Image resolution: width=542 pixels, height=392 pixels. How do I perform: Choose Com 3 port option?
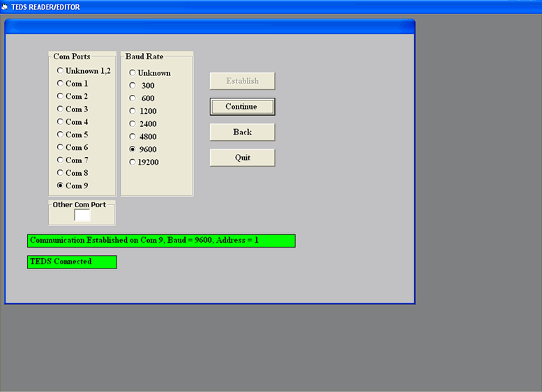60,110
